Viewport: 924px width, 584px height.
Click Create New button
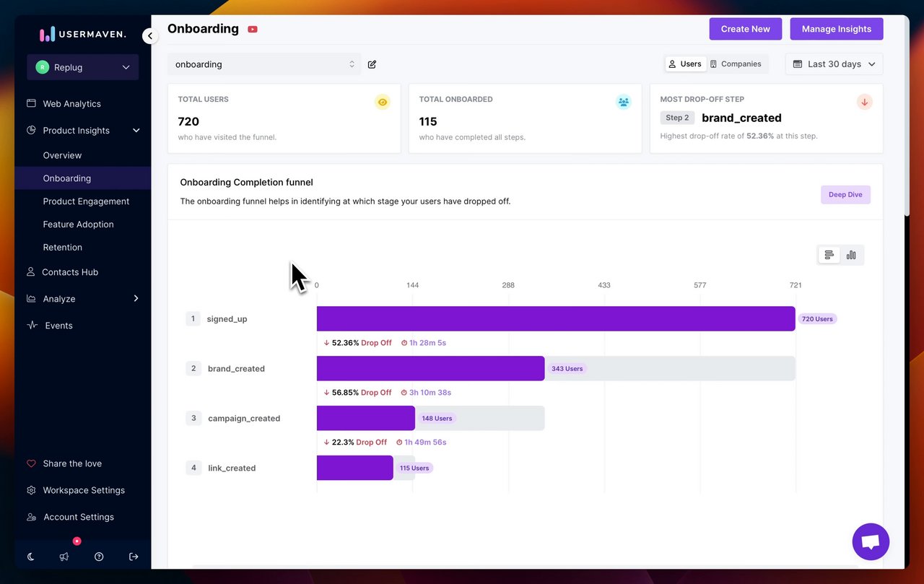745,29
